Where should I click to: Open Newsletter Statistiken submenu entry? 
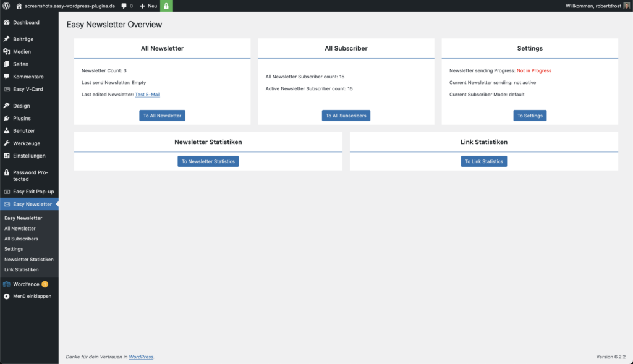pos(28,260)
